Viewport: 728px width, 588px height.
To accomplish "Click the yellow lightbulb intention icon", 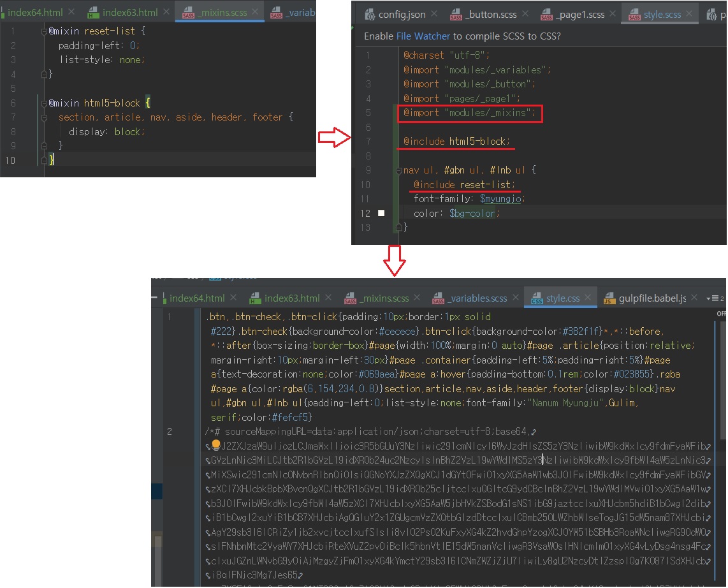I will pos(215,445).
